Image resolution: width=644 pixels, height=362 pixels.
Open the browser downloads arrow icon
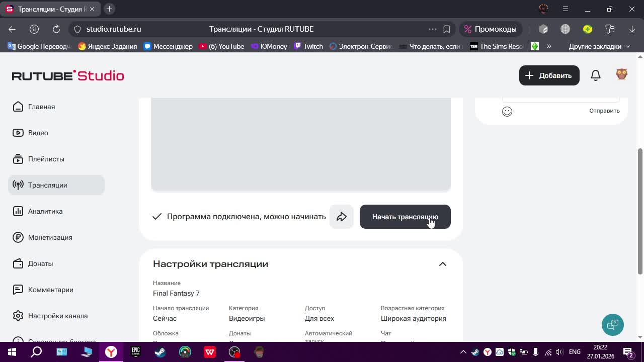coord(632,29)
